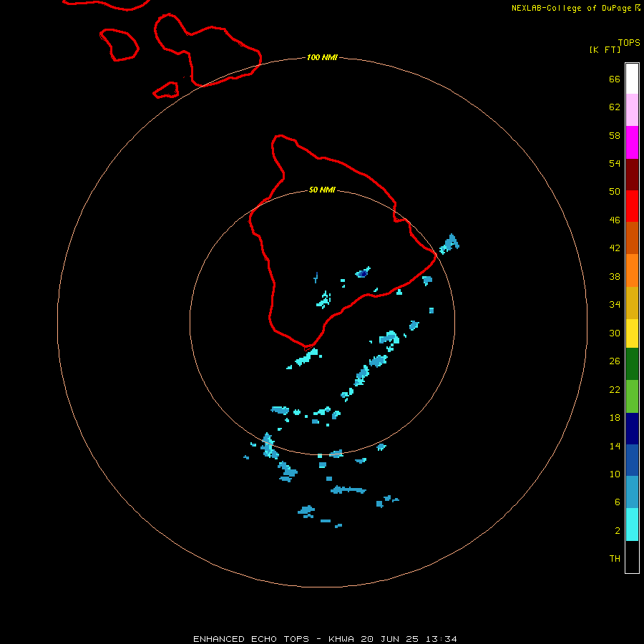This screenshot has height=644, width=644.
Task: Click the white swatch in the tops legend
Action: click(632, 79)
